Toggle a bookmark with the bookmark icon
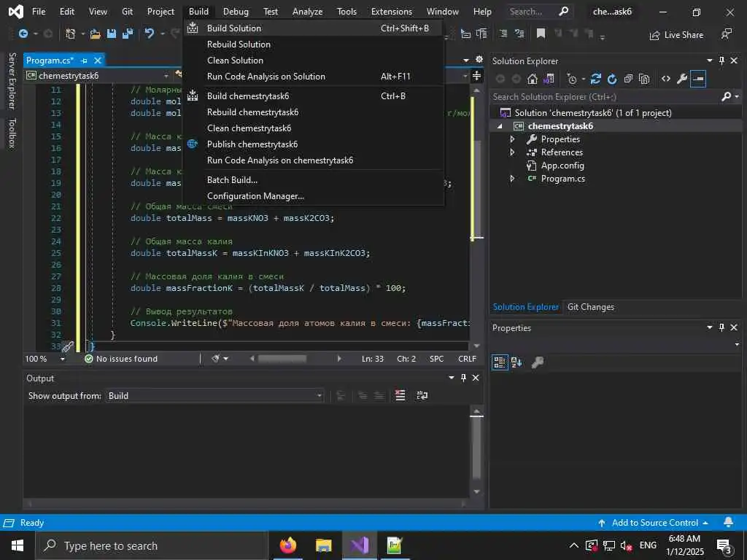Image resolution: width=747 pixels, height=560 pixels. 541,34
